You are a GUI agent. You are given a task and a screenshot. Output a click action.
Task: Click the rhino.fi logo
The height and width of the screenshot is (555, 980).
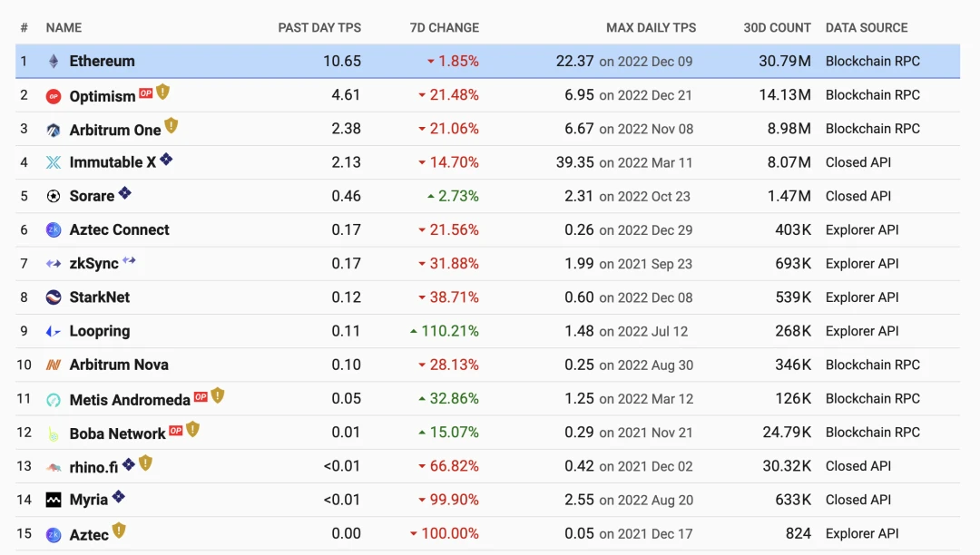pos(54,467)
